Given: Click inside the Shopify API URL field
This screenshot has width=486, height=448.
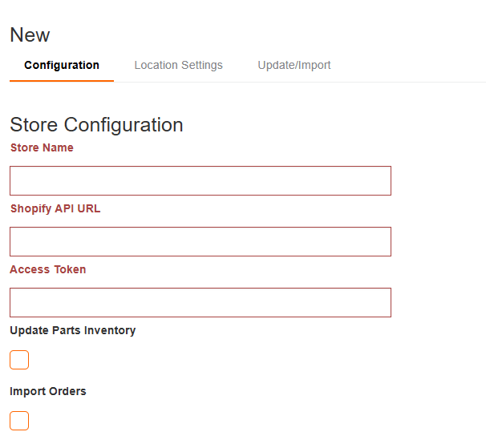Looking at the screenshot, I should click(200, 242).
